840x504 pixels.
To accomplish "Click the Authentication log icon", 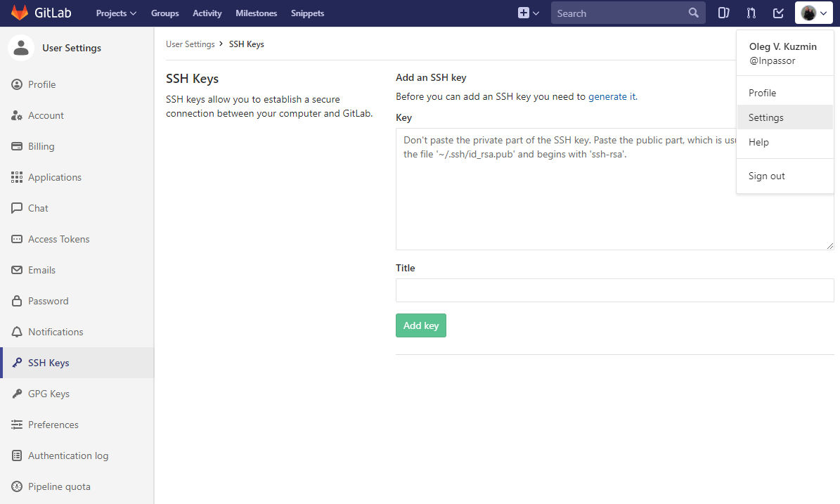I will click(17, 455).
